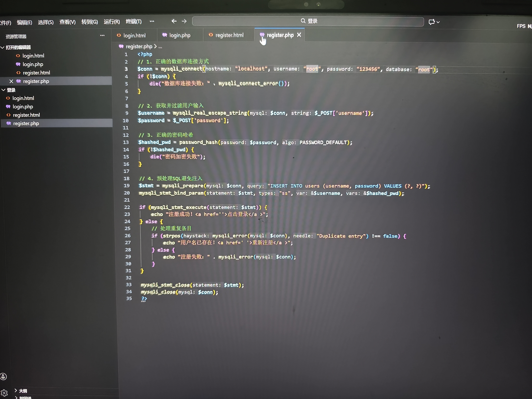Click the back navigation arrow

[x=174, y=21]
